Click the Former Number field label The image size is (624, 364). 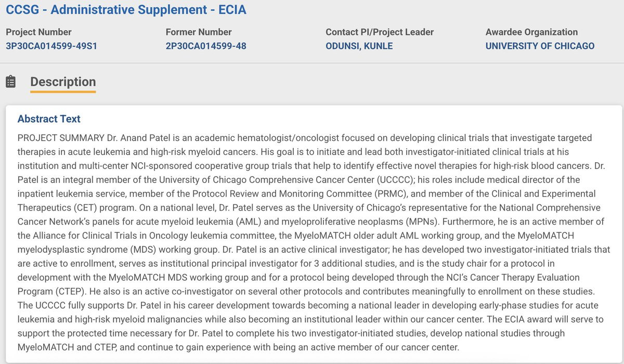pos(199,32)
